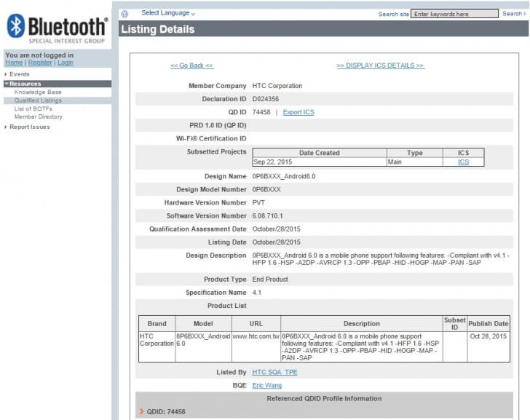
Task: Click the Login link
Action: click(x=66, y=63)
